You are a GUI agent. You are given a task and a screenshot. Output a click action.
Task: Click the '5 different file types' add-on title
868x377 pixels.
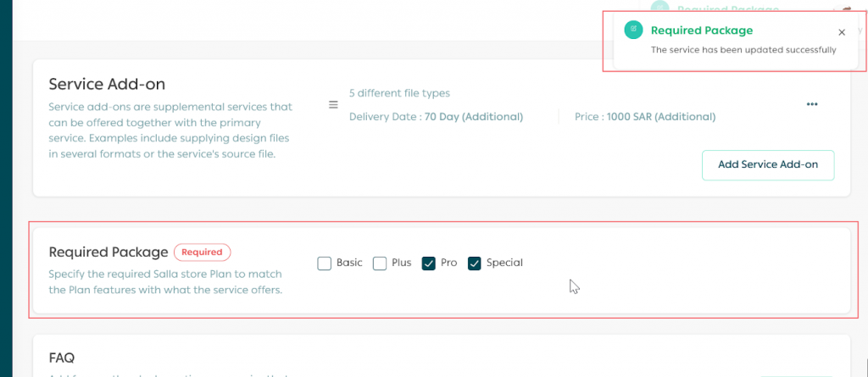(x=399, y=93)
